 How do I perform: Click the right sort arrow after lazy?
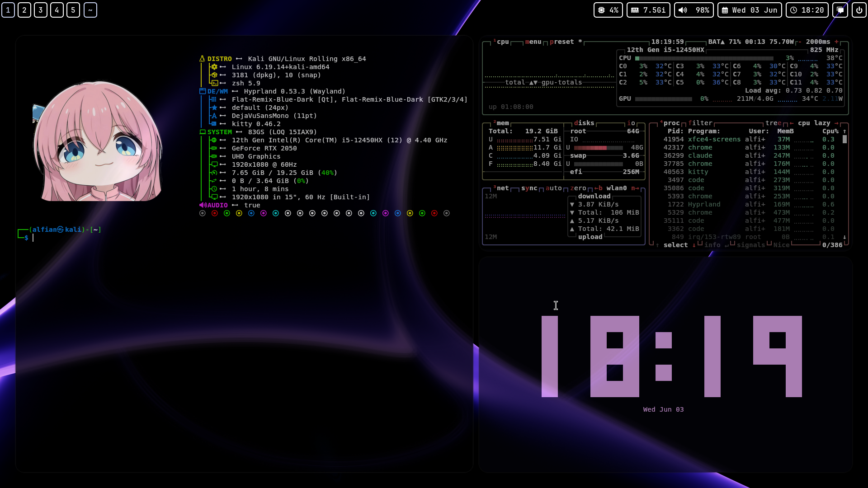point(836,123)
